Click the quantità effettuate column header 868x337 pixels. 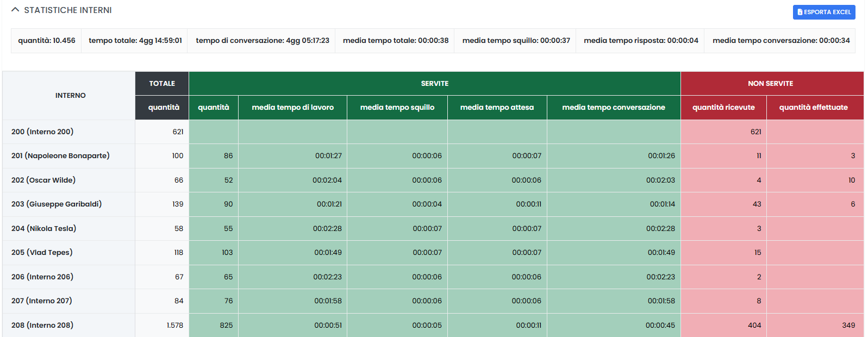[x=813, y=108]
